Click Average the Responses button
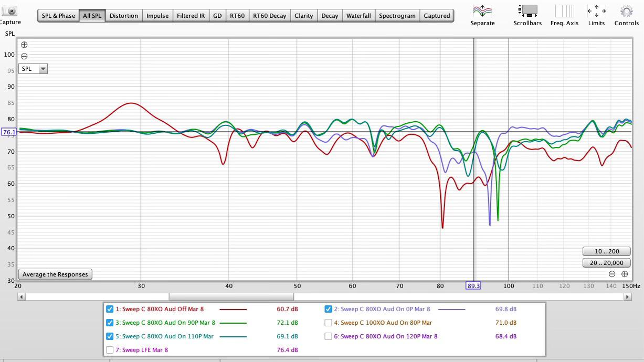 pos(55,274)
